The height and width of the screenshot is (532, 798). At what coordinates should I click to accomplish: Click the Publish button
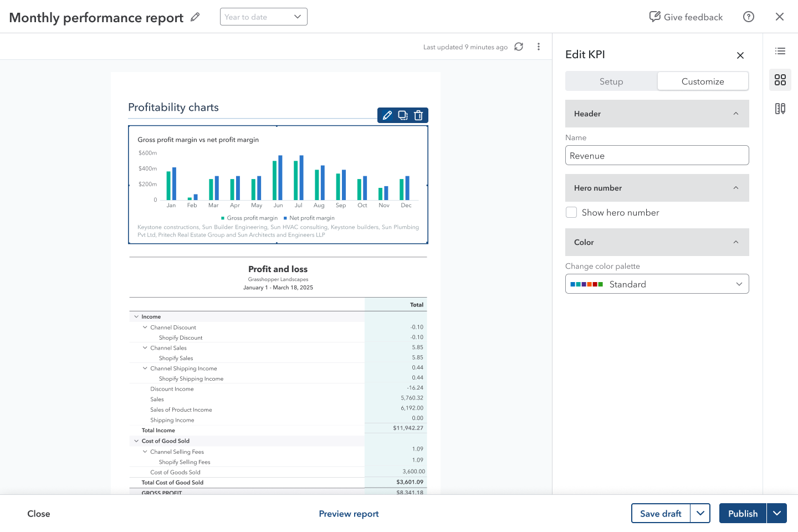click(743, 513)
